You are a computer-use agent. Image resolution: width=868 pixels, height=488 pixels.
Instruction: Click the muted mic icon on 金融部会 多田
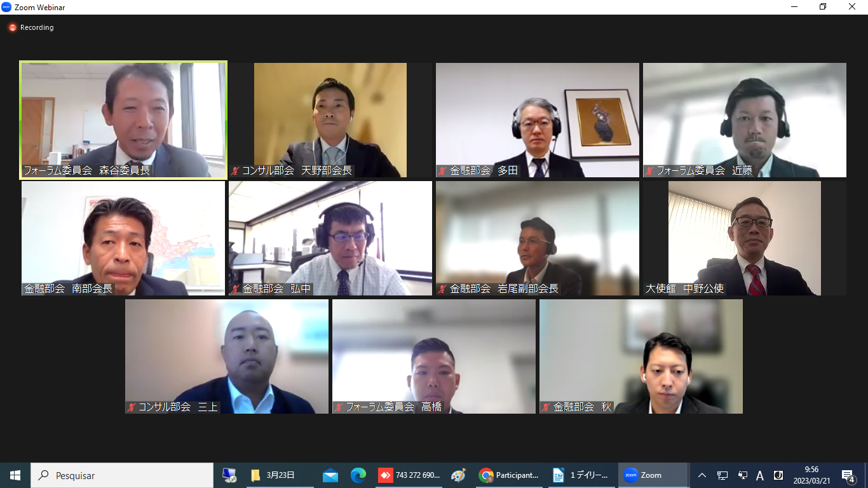click(x=442, y=170)
